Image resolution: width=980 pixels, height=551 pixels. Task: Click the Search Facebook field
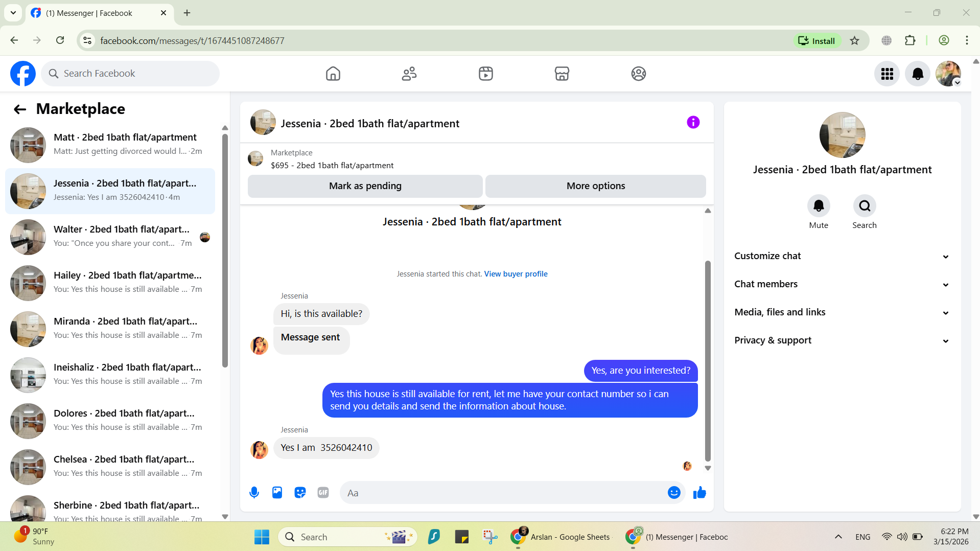tap(130, 74)
